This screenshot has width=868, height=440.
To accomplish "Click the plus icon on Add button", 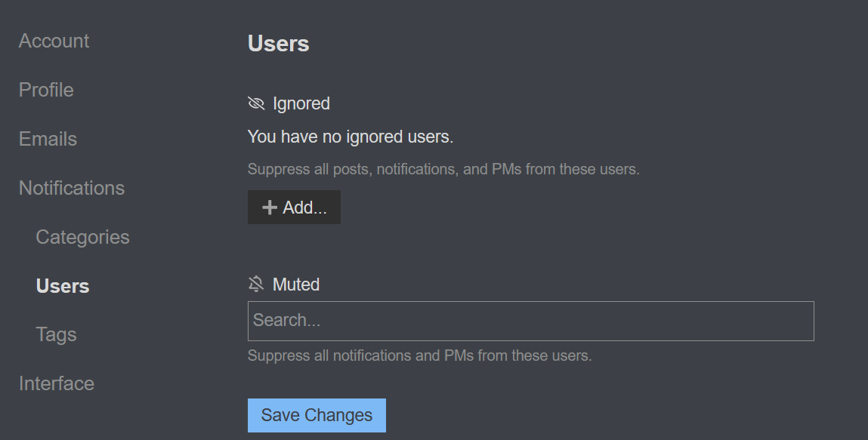I will pyautogui.click(x=270, y=208).
